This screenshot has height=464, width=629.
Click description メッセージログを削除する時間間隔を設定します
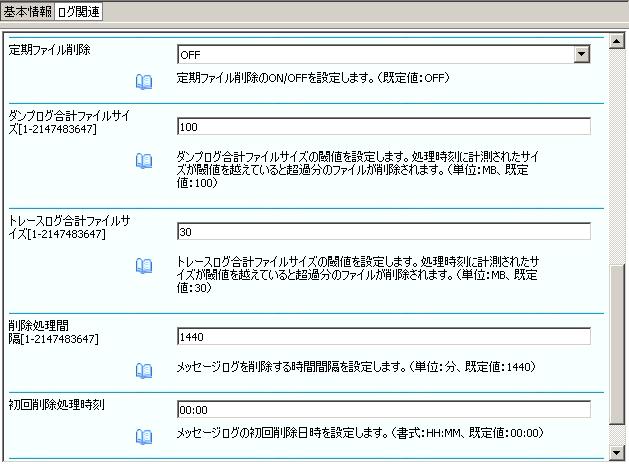click(356, 366)
